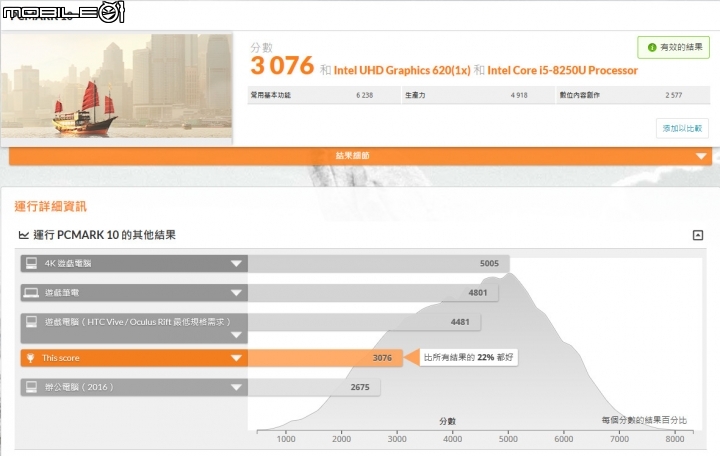720x456 pixels.
Task: Click the 1000 tick on score axis
Action: coord(286,439)
